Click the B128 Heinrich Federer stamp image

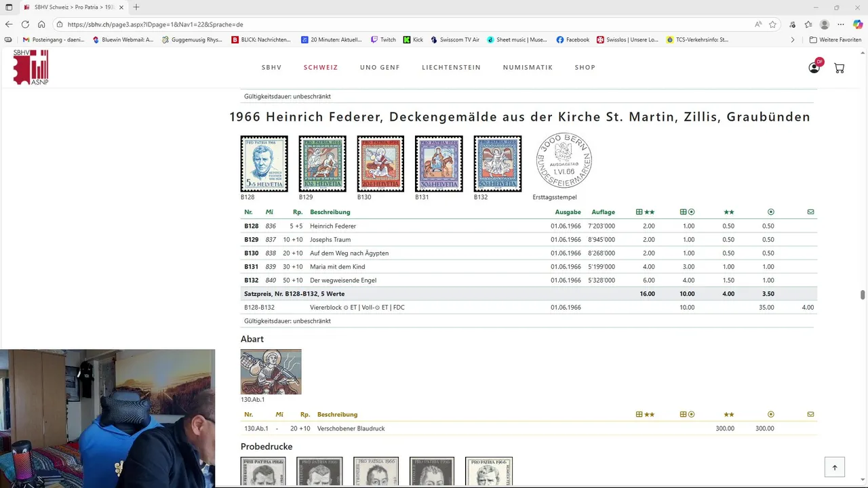pyautogui.click(x=264, y=163)
